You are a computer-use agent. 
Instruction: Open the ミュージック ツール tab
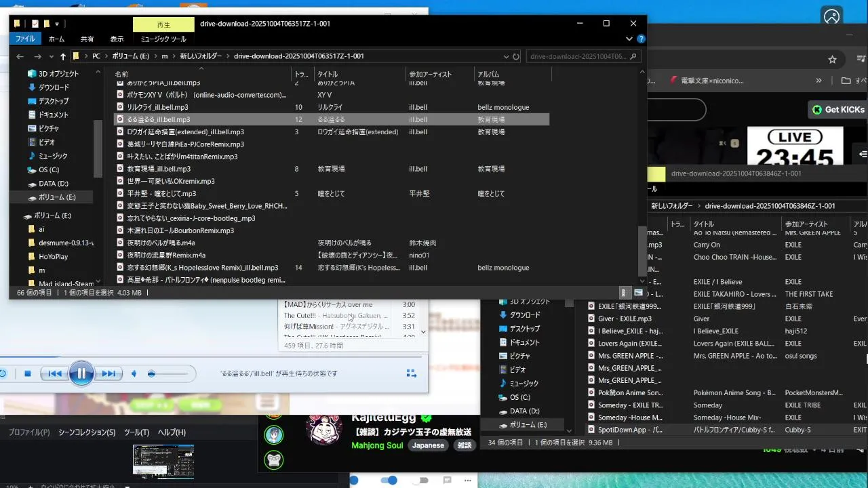point(163,39)
